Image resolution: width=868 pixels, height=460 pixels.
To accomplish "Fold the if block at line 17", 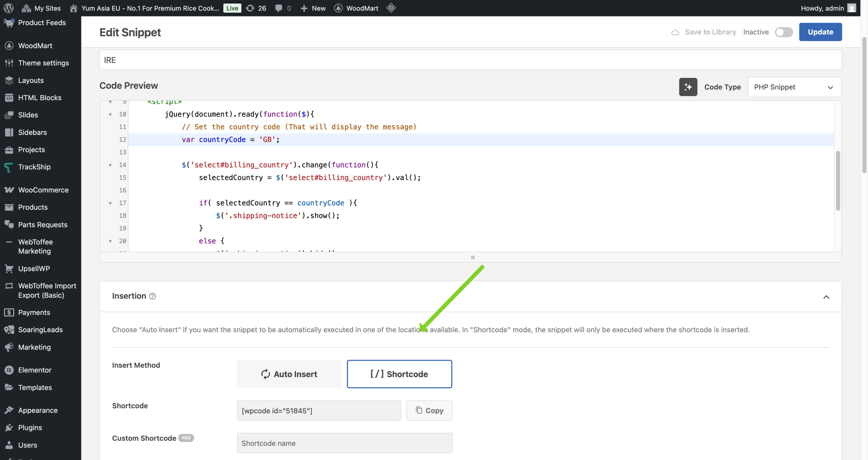I will 110,203.
